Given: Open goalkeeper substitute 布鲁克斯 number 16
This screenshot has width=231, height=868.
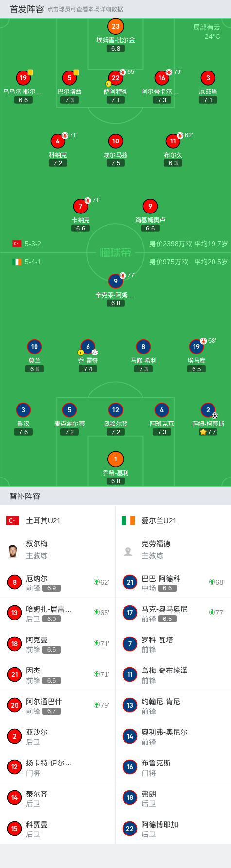Looking at the screenshot, I should pyautogui.click(x=173, y=767).
